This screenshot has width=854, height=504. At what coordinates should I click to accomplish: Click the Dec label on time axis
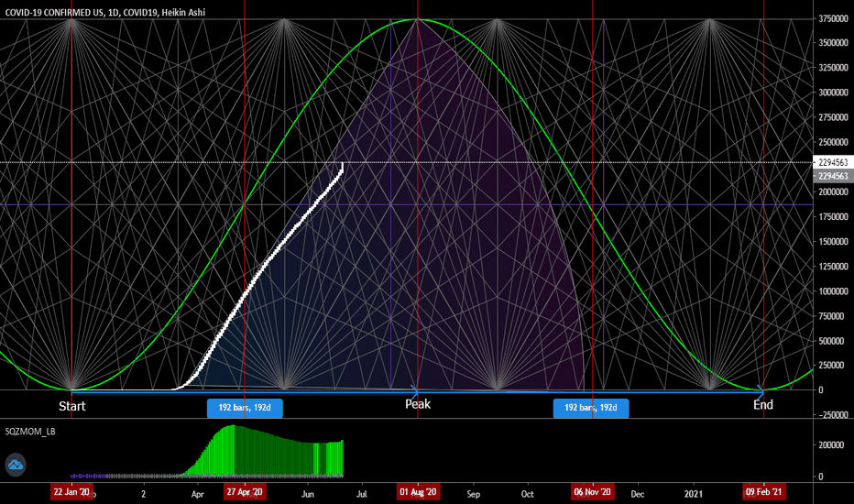click(637, 494)
